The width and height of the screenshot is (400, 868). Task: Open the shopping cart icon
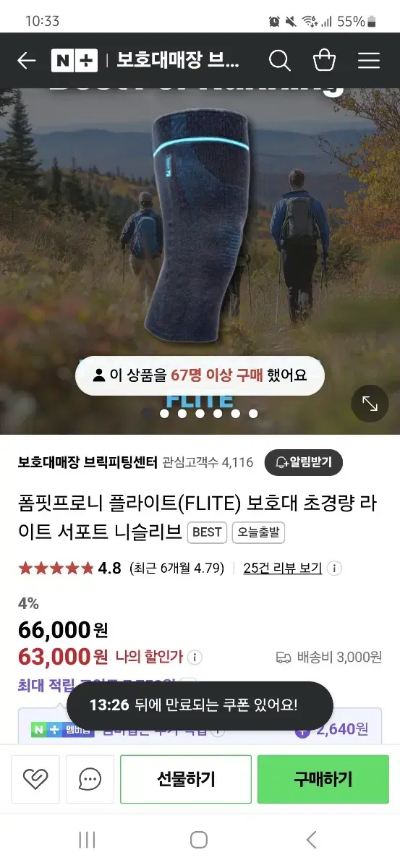click(x=324, y=60)
